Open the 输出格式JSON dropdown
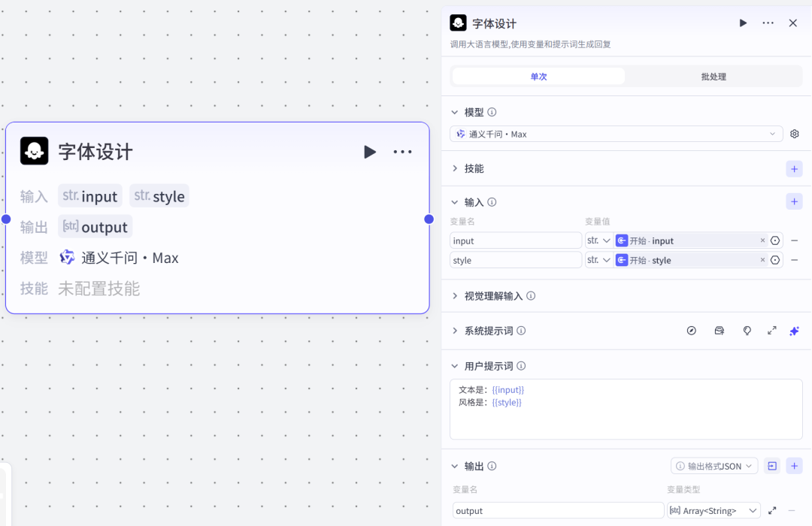This screenshot has width=812, height=526. 714,466
